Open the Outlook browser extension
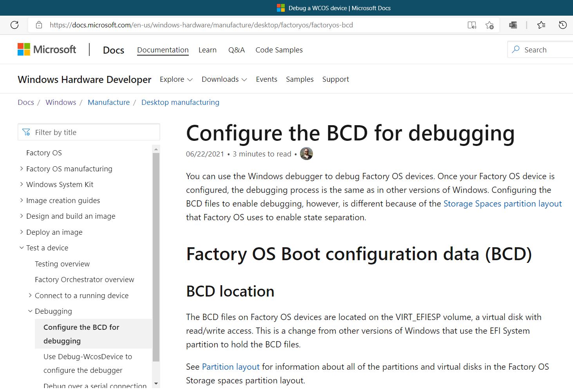This screenshot has height=392, width=573. click(512, 25)
